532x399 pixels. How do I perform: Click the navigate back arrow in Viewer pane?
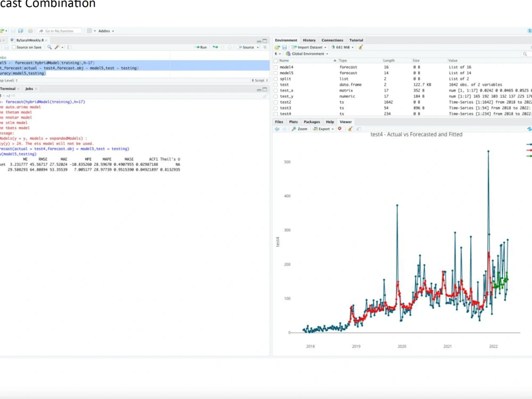277,129
